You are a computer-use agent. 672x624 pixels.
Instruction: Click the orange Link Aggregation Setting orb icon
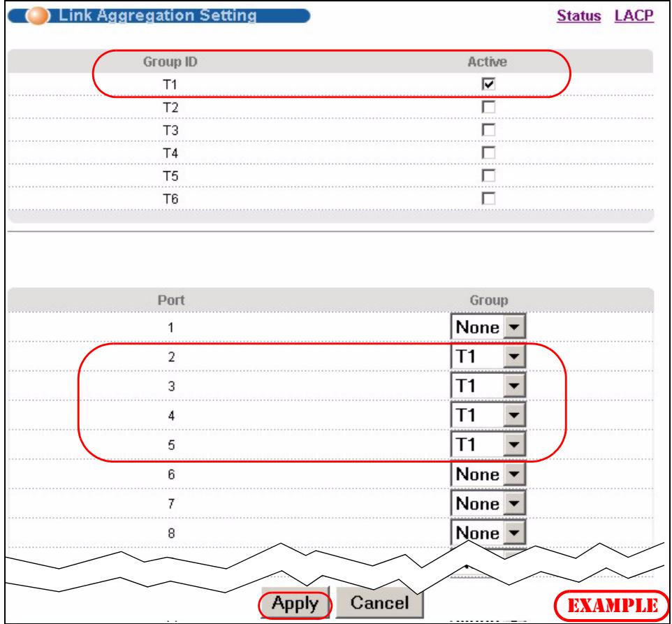pyautogui.click(x=37, y=16)
